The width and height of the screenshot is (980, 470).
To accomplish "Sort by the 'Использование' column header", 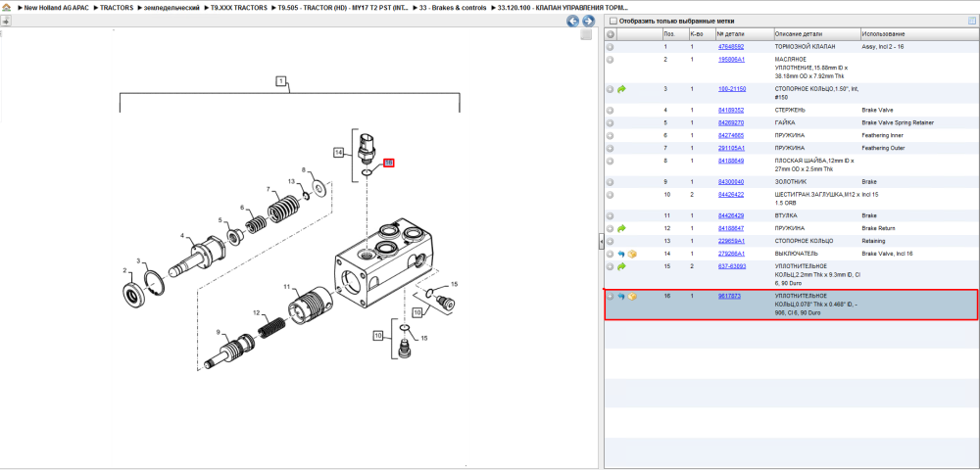I will (x=919, y=33).
